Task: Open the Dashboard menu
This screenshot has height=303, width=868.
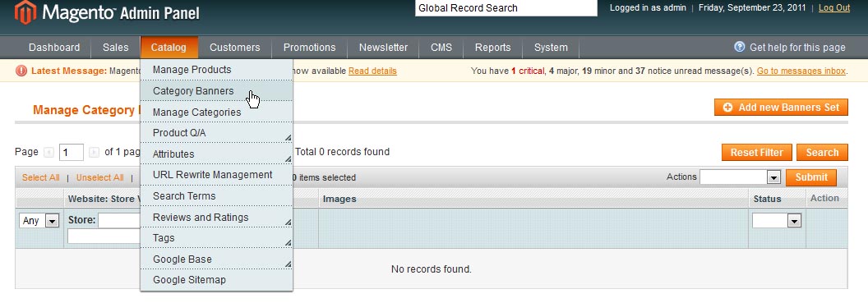Action: [x=54, y=48]
